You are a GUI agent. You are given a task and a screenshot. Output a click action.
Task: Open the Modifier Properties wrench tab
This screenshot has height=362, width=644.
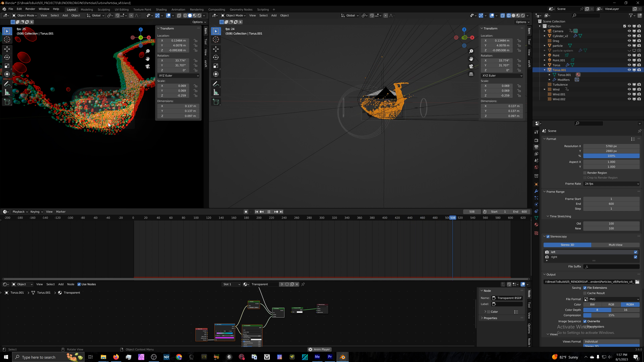pos(536,191)
